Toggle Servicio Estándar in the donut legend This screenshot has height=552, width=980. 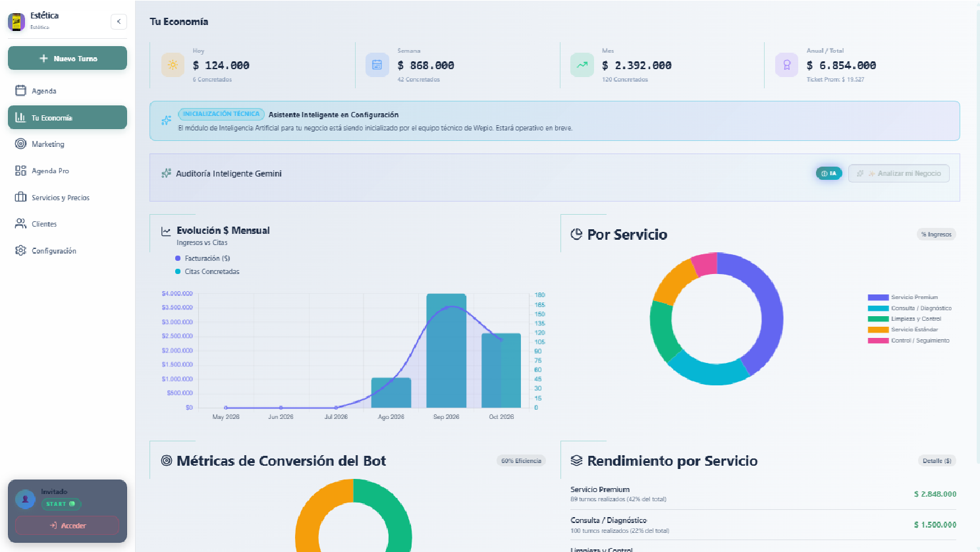pos(903,330)
